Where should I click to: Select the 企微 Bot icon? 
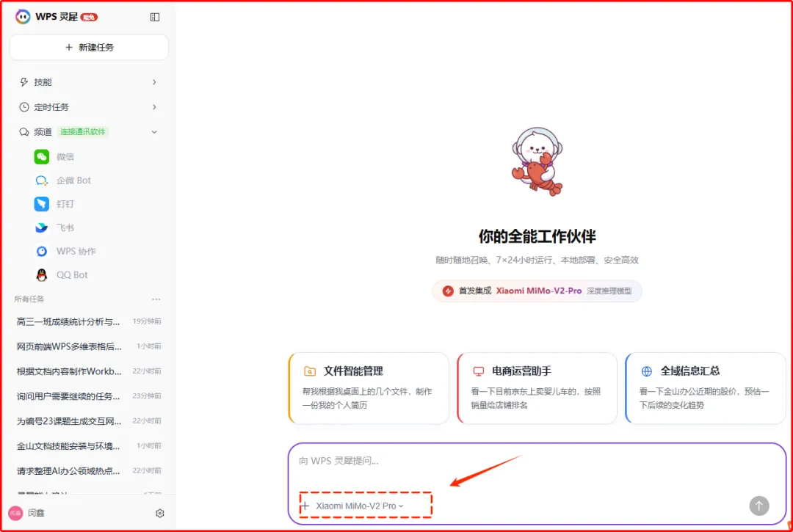click(x=41, y=181)
